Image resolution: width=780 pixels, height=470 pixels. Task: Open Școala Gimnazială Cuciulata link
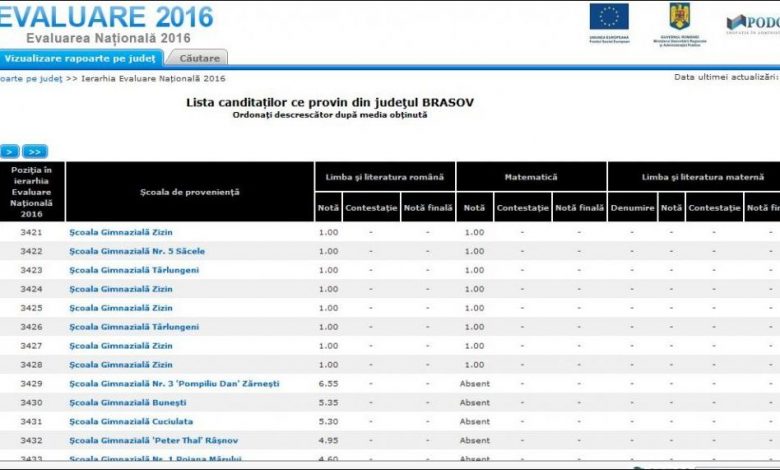[x=131, y=421]
